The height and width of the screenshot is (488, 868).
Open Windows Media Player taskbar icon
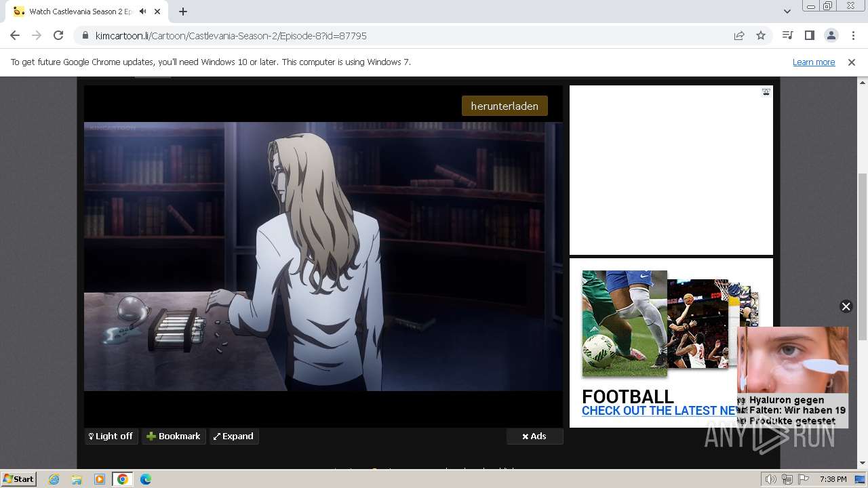tap(100, 479)
